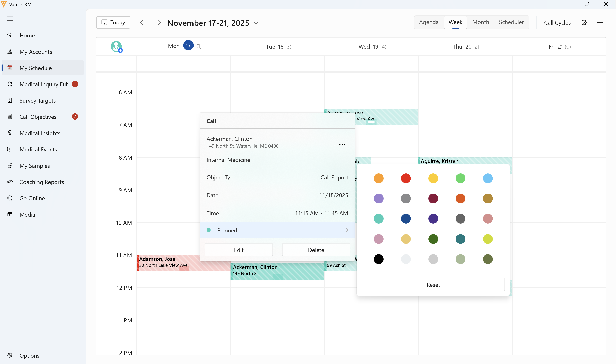Select the Scheduler view tab

tap(511, 22)
